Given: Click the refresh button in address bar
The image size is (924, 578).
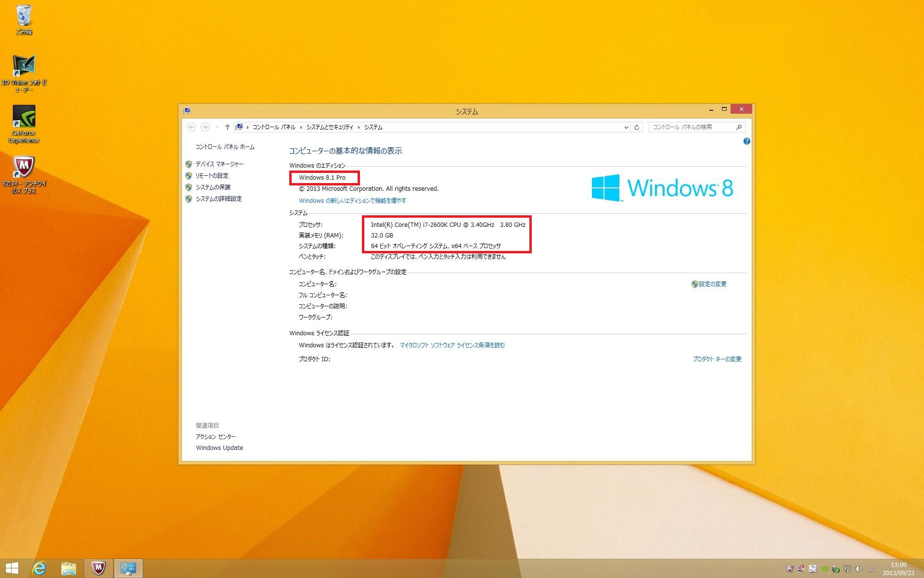Looking at the screenshot, I should (637, 127).
